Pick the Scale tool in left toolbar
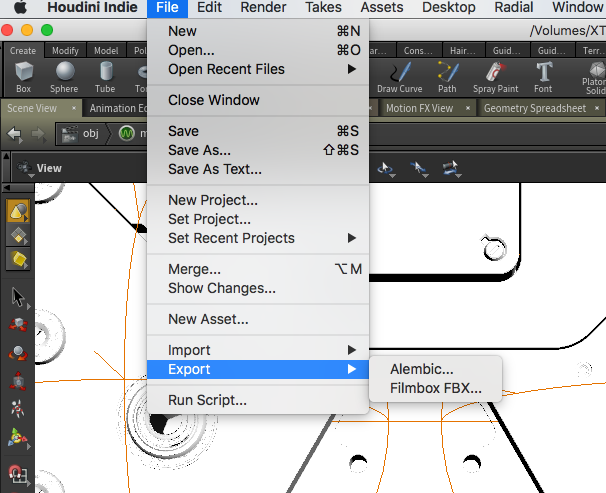Image resolution: width=606 pixels, height=493 pixels. coord(18,381)
